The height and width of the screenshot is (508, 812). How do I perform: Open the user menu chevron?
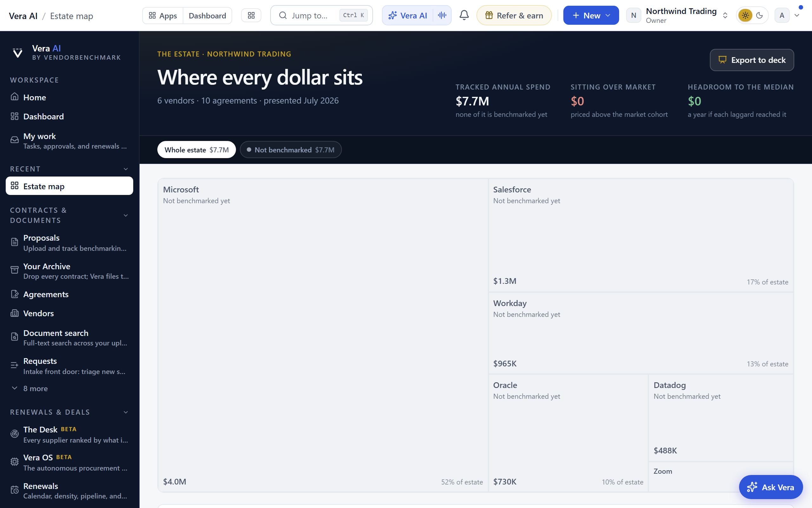point(797,15)
